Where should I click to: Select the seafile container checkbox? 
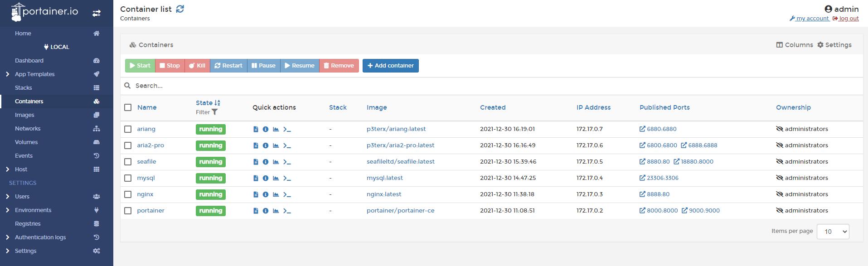pyautogui.click(x=128, y=162)
